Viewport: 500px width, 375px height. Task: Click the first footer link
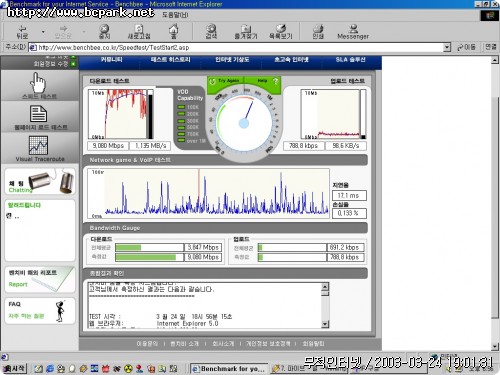coord(147,343)
